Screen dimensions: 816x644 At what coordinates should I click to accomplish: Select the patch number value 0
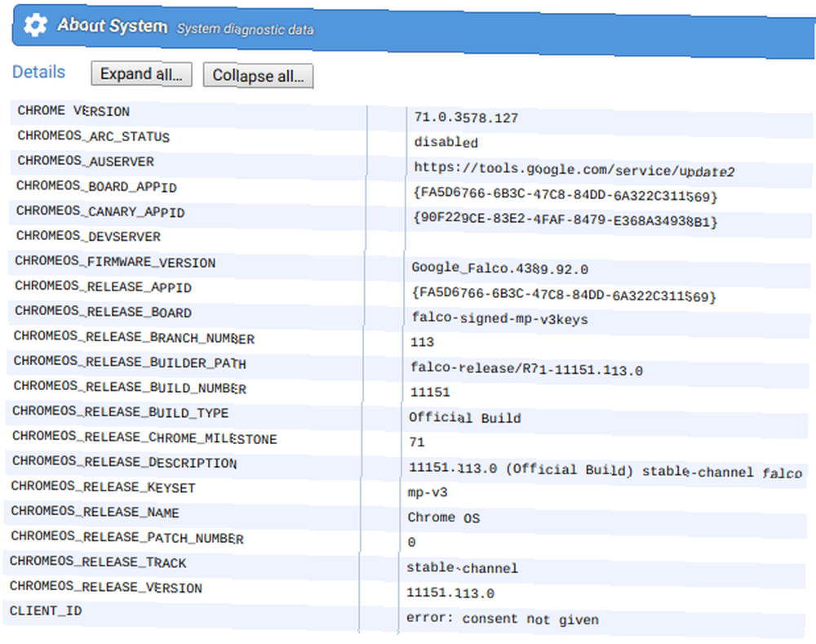[411, 543]
